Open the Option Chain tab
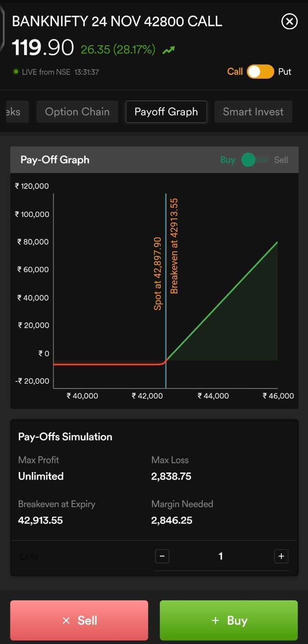The width and height of the screenshot is (308, 644). click(77, 112)
